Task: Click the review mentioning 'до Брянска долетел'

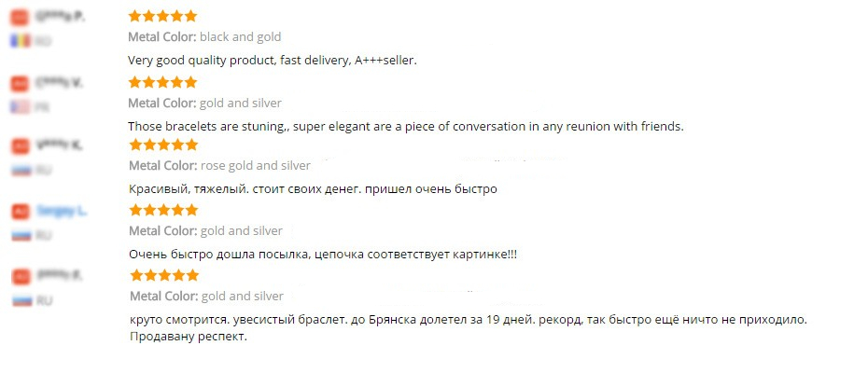Action: point(467,320)
